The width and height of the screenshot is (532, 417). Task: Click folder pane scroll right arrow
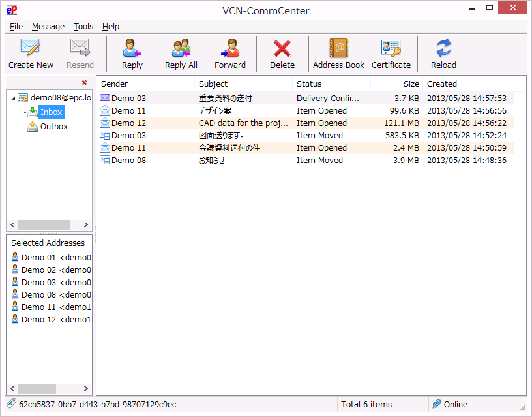click(86, 224)
